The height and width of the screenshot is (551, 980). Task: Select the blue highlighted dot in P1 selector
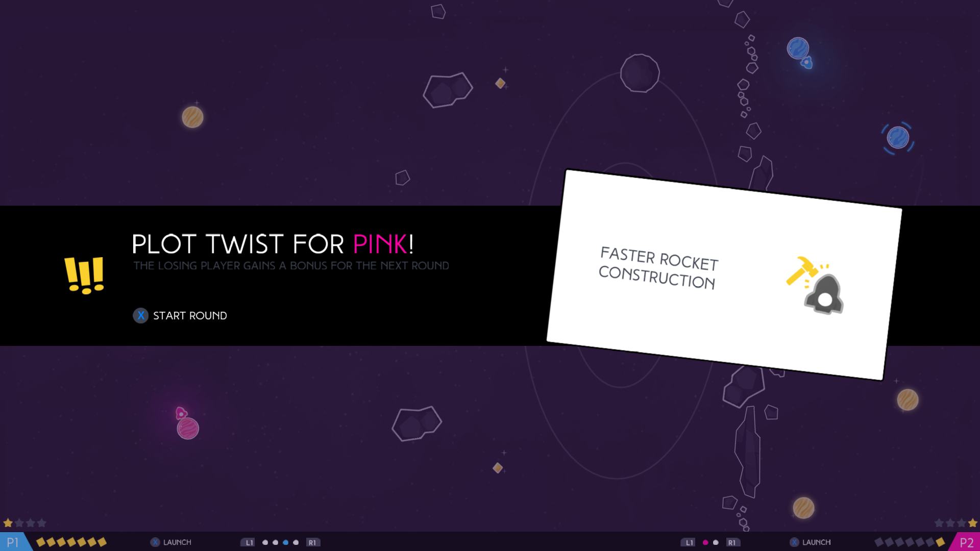point(286,542)
